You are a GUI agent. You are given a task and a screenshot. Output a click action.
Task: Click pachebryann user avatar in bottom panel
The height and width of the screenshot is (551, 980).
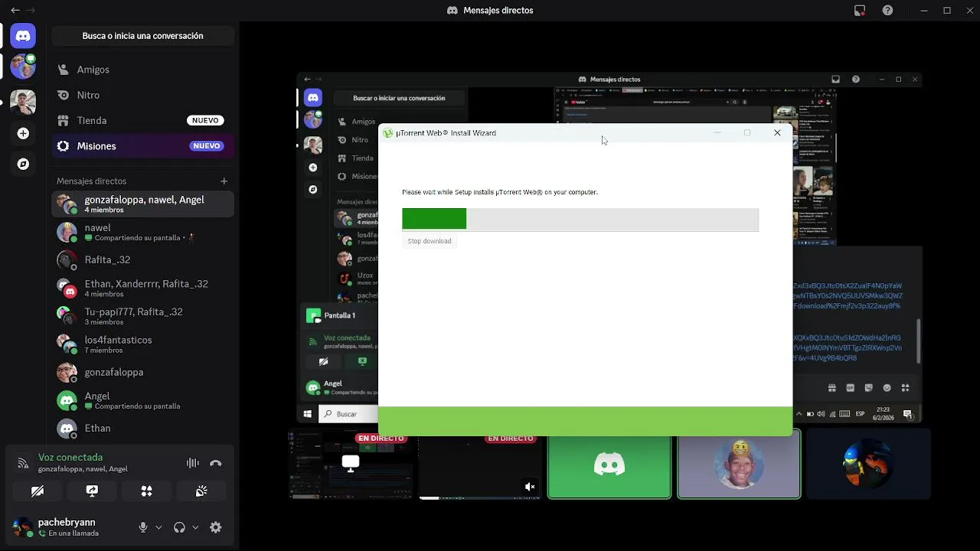point(23,527)
